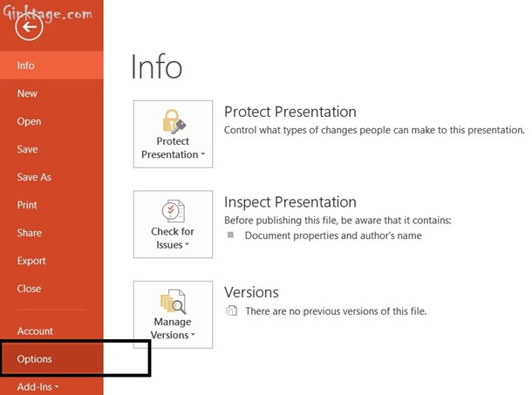Open the Export page
Viewport: 532px width, 395px height.
point(51,261)
